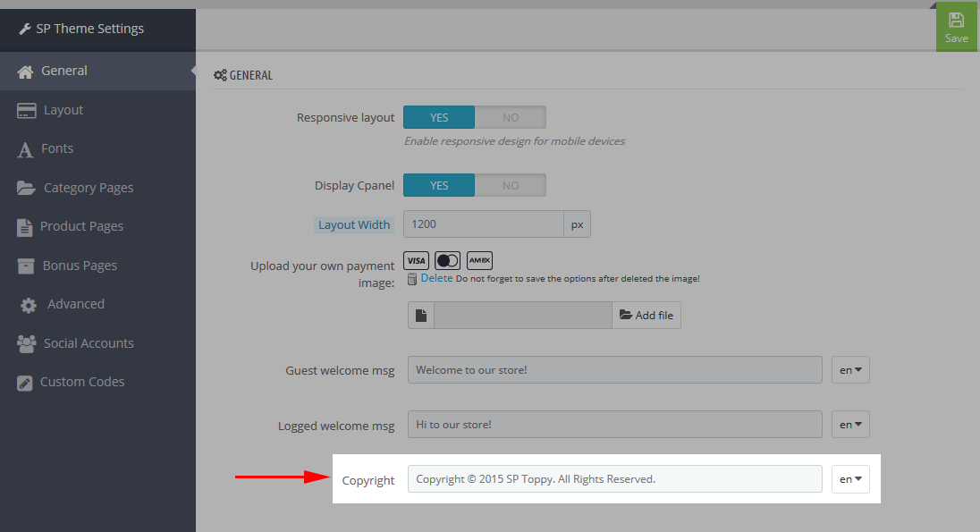Click the Category Pages folder icon
The height and width of the screenshot is (532, 980).
coord(26,188)
